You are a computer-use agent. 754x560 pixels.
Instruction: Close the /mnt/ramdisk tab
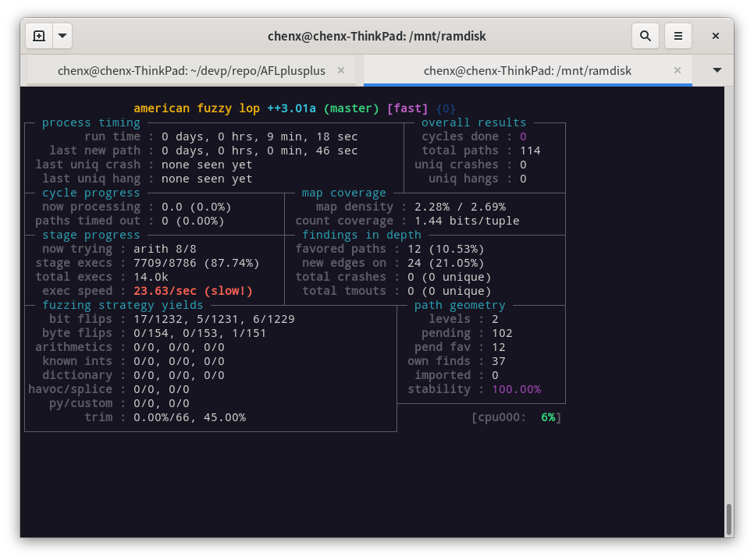pos(678,71)
